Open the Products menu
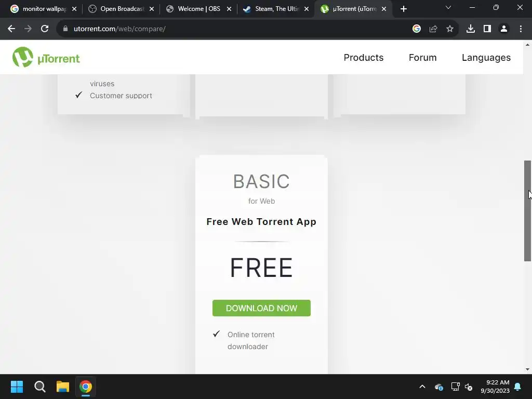This screenshot has height=399, width=532. 363,57
